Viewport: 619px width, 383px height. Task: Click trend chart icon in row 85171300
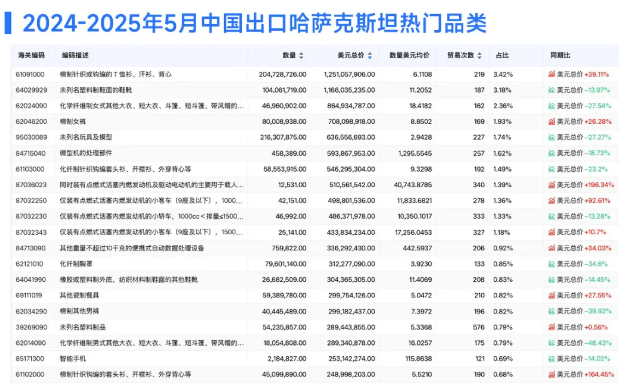tap(551, 359)
